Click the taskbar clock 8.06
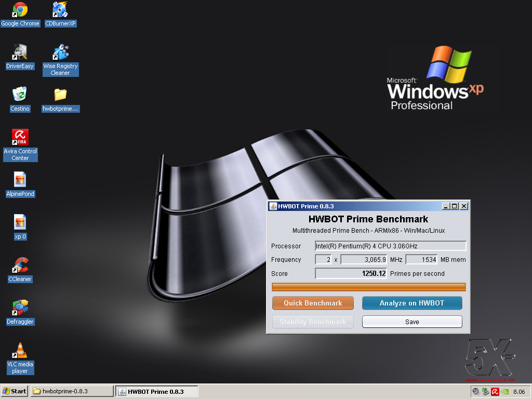This screenshot has width=532, height=399. (x=519, y=392)
